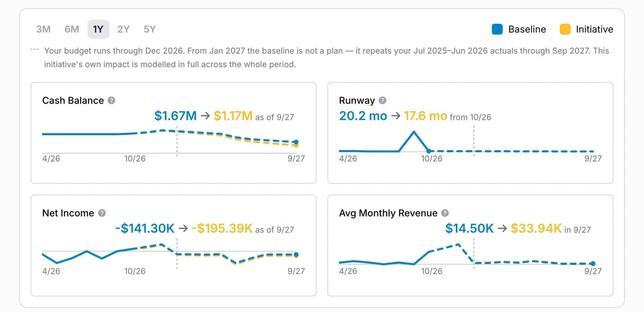Click the Runway card title
Screen dimensions: 644x312
[x=357, y=100]
